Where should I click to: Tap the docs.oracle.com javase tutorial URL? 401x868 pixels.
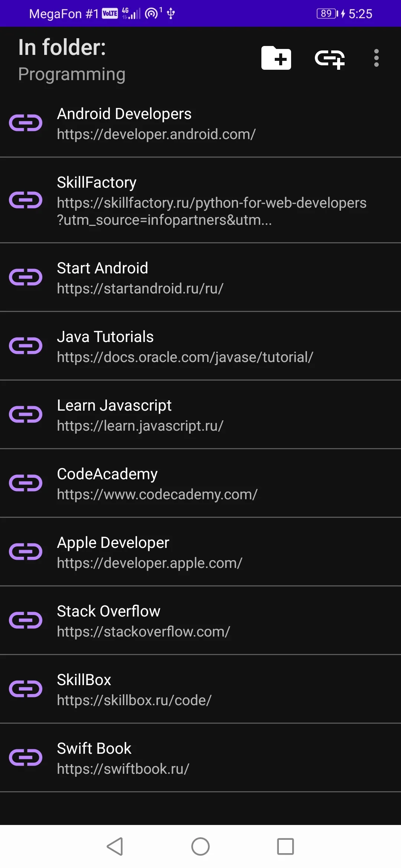tap(185, 357)
